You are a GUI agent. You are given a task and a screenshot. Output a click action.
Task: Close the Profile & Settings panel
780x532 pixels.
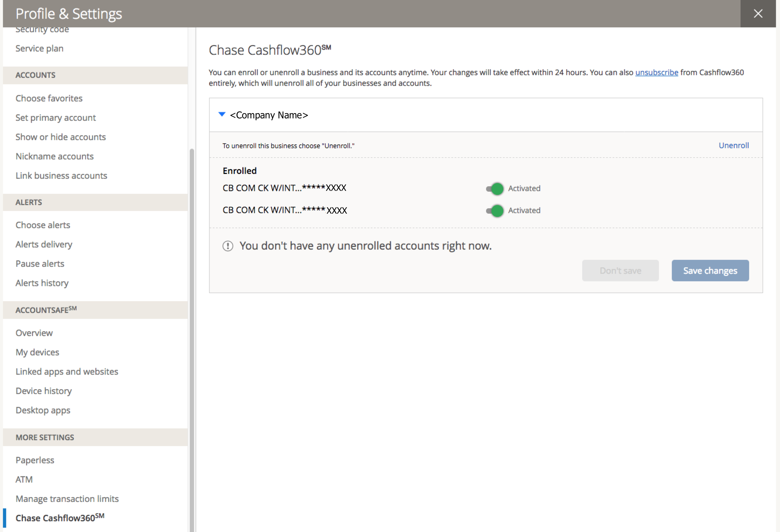[758, 14]
